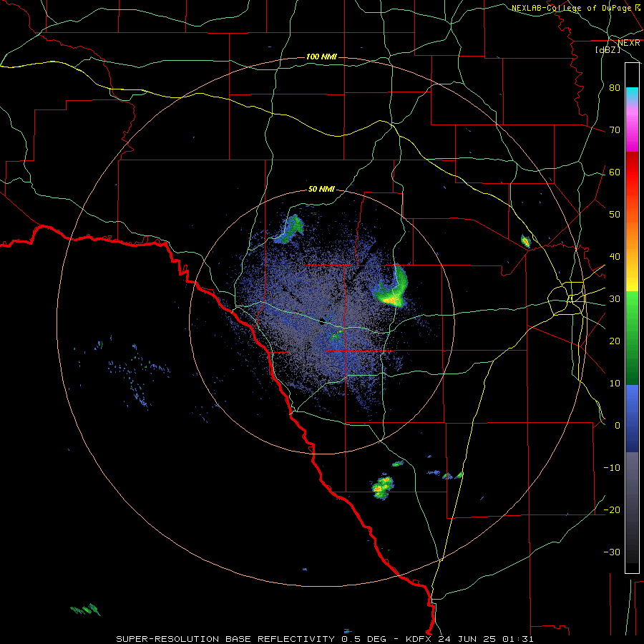Click the "50 NMI" range ring label
The height and width of the screenshot is (644, 644).
321,189
